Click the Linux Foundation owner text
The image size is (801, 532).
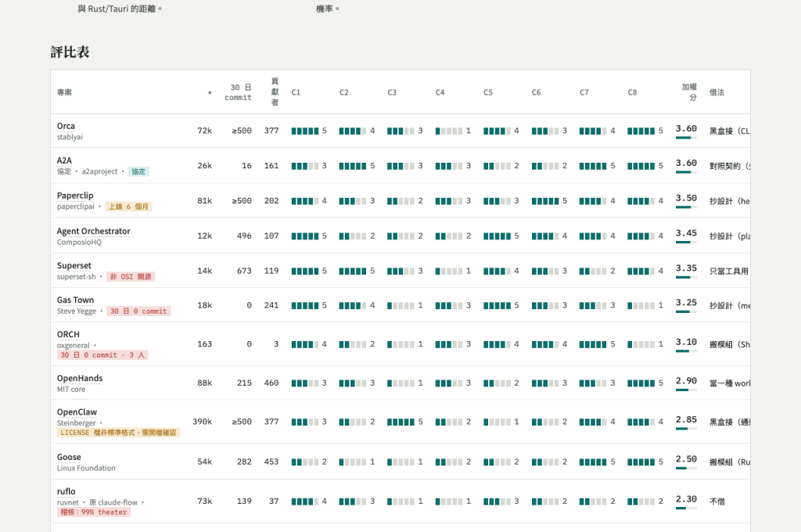tap(86, 468)
